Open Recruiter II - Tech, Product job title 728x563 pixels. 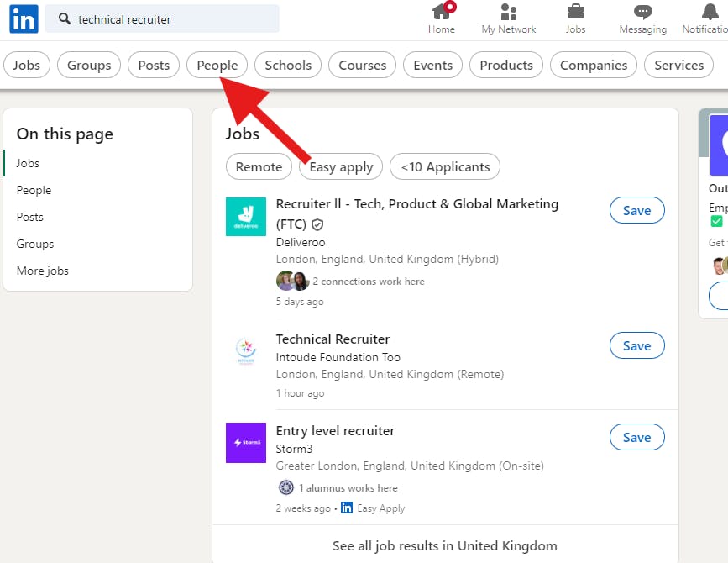coord(417,214)
